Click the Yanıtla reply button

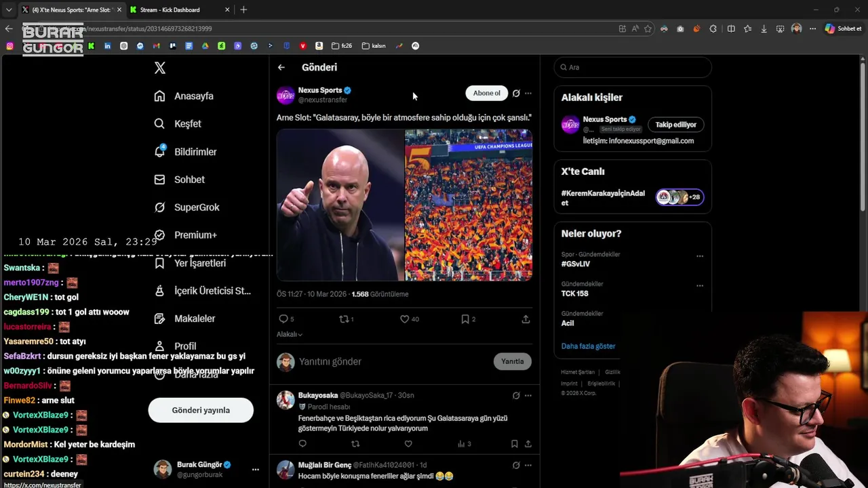513,361
